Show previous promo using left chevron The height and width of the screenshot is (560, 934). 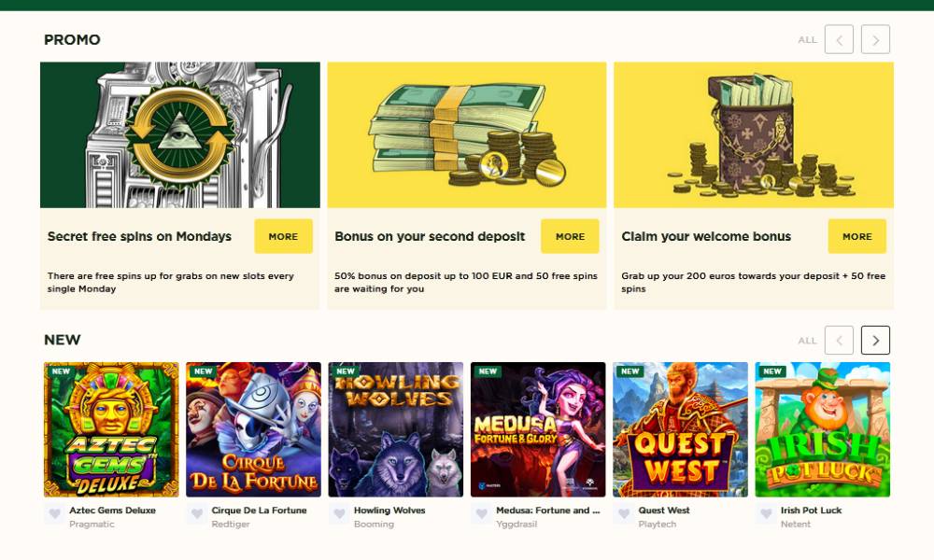[x=839, y=40]
